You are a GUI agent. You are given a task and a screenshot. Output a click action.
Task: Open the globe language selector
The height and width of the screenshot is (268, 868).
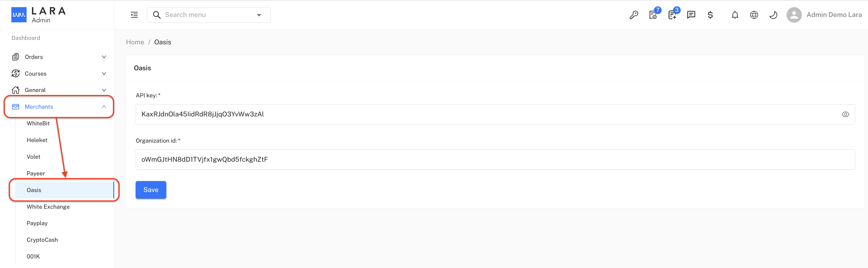(x=754, y=15)
